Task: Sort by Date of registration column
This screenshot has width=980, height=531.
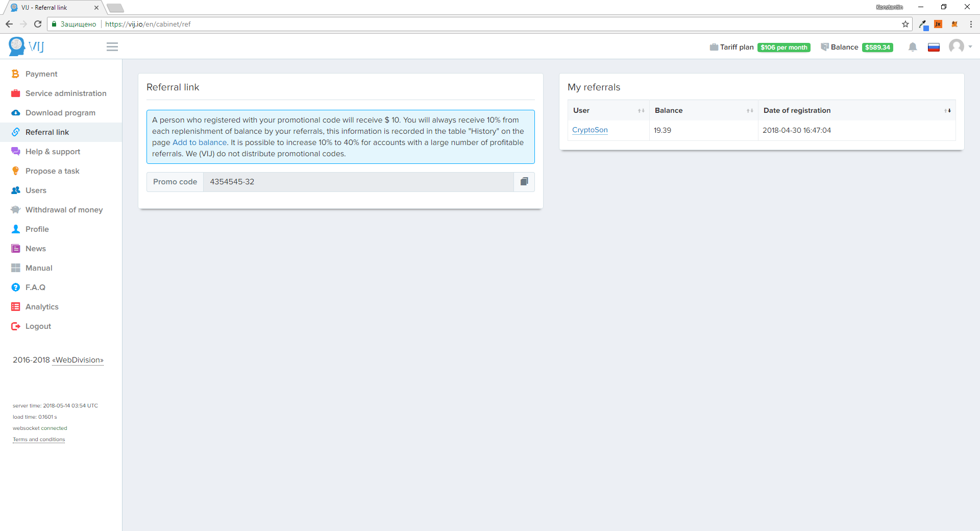Action: (856, 110)
